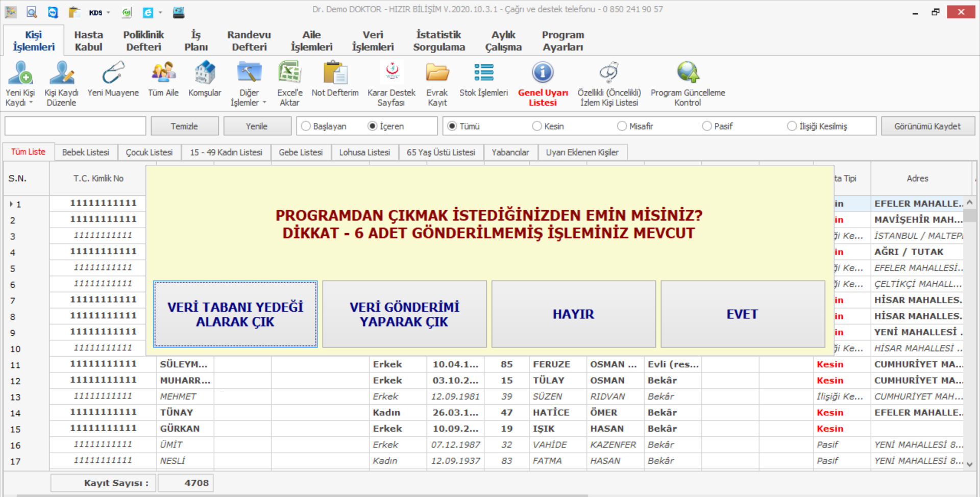This screenshot has height=497, width=980.
Task: Select Kesin radio button
Action: coord(537,126)
